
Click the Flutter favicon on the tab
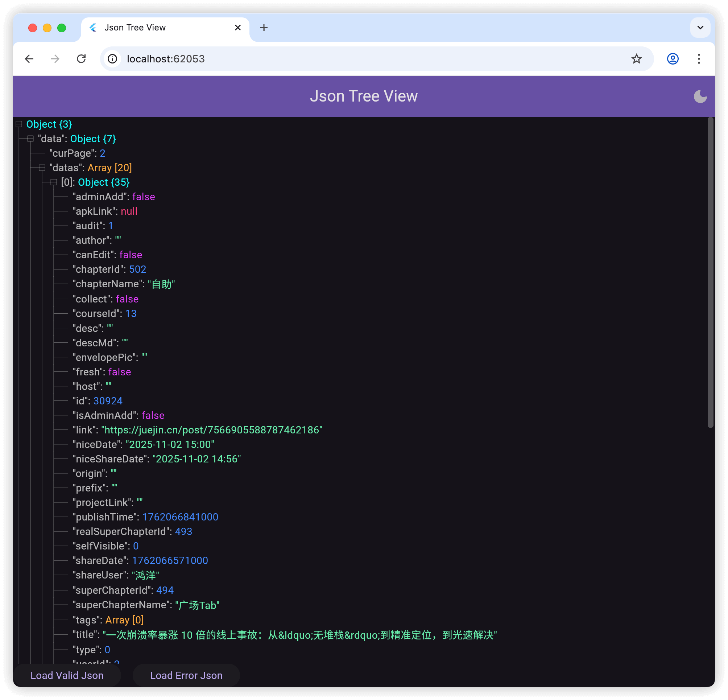pos(93,28)
